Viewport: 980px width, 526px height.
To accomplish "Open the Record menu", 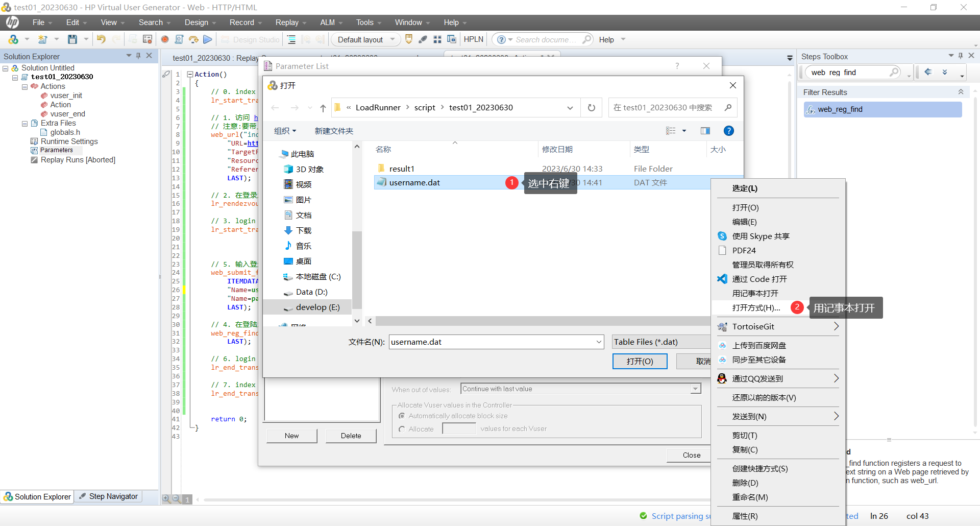I will click(x=246, y=22).
